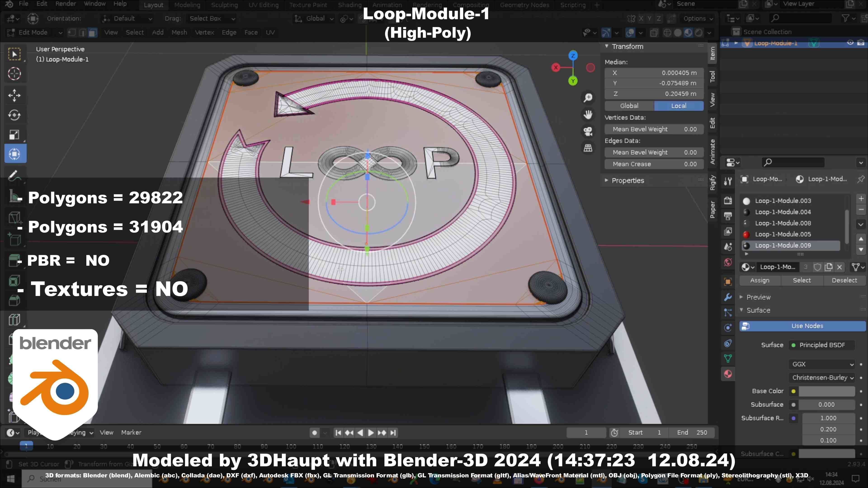868x488 pixels.
Task: Click the material search field
Action: pos(793,162)
